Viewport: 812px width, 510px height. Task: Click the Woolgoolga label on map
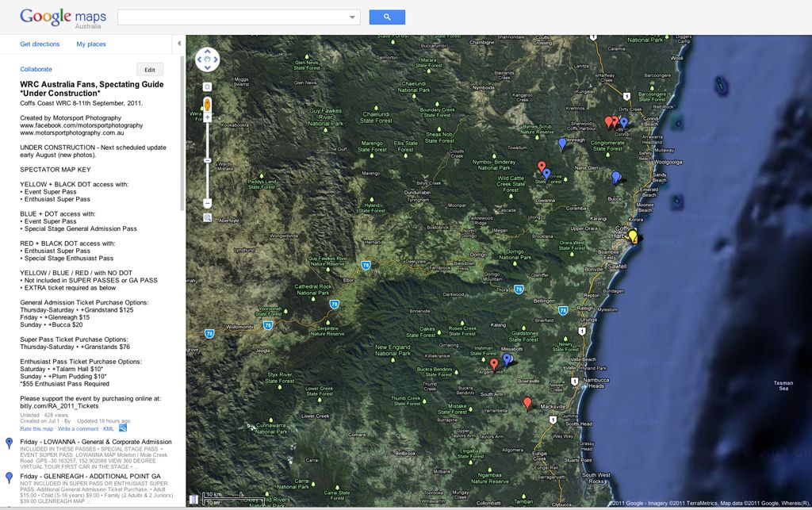point(668,162)
